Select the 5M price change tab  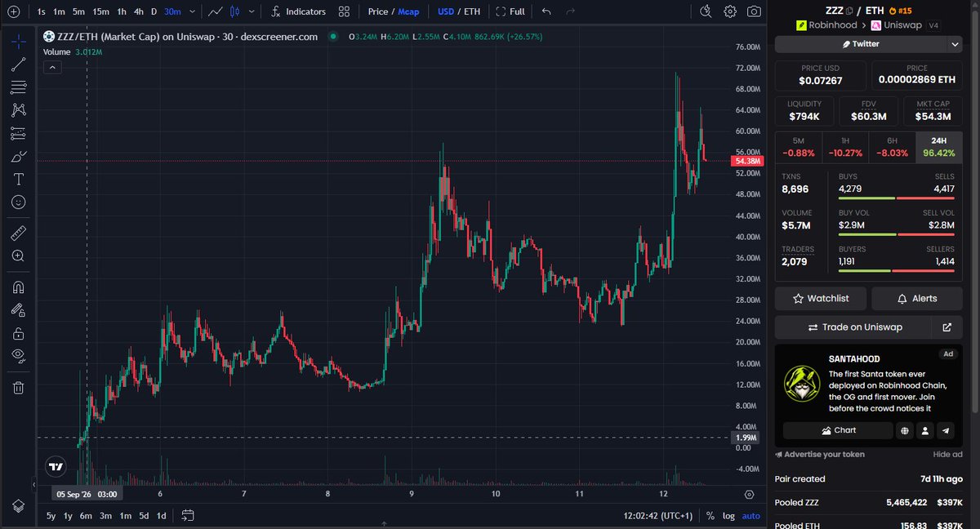tap(798, 146)
